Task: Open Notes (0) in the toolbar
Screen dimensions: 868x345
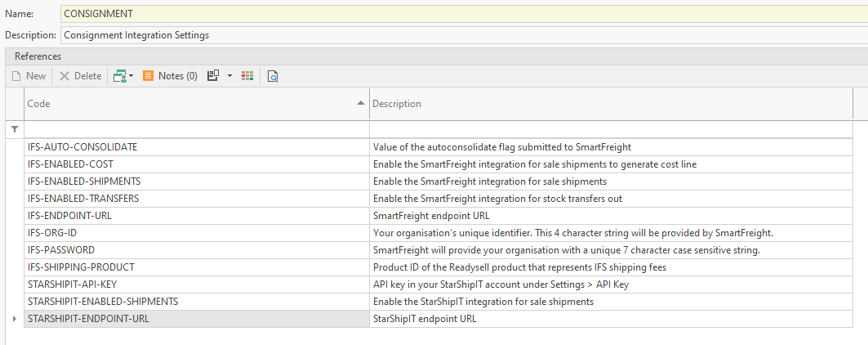Action: [x=170, y=76]
